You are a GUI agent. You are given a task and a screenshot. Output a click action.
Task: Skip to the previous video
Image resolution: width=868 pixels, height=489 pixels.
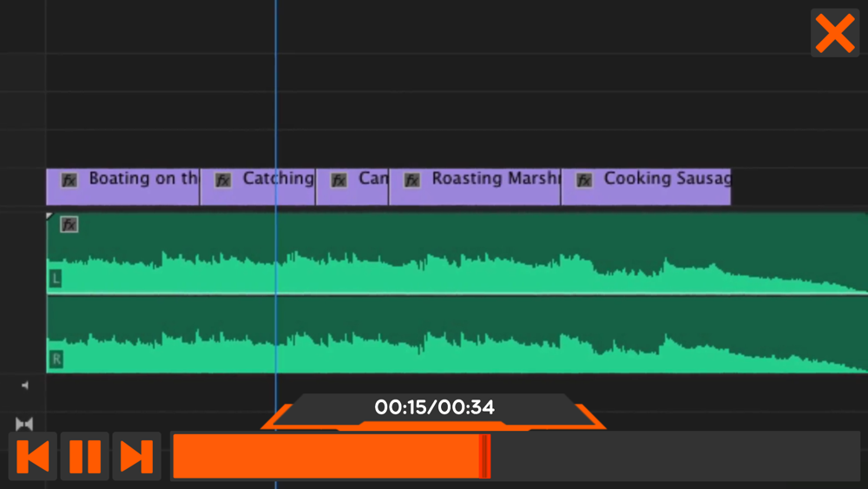pos(33,456)
